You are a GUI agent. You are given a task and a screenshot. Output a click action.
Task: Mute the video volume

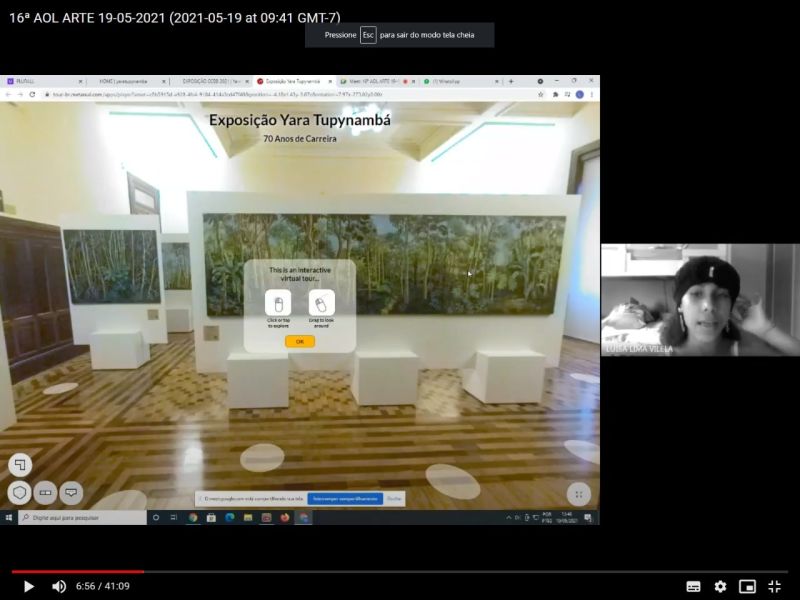point(58,586)
